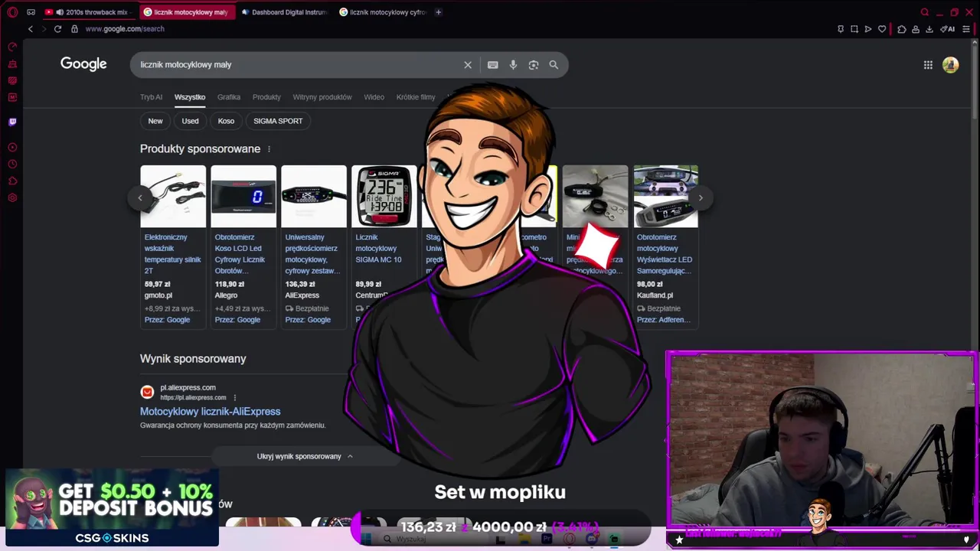Open the Motocyklowy licznik-AliExpress link
This screenshot has height=551, width=980.
(211, 412)
